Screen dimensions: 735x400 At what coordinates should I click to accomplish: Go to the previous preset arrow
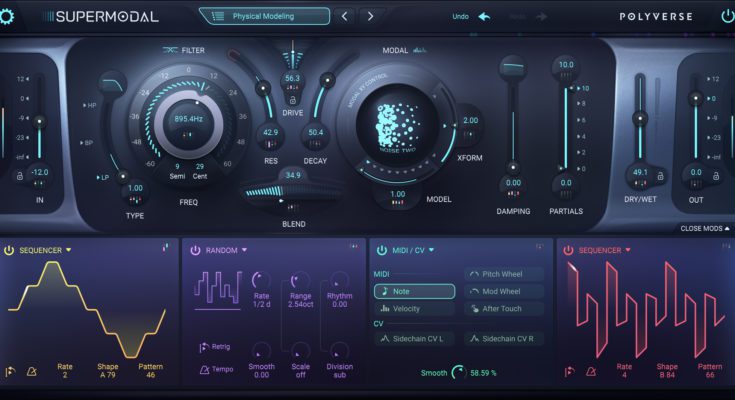(x=345, y=16)
